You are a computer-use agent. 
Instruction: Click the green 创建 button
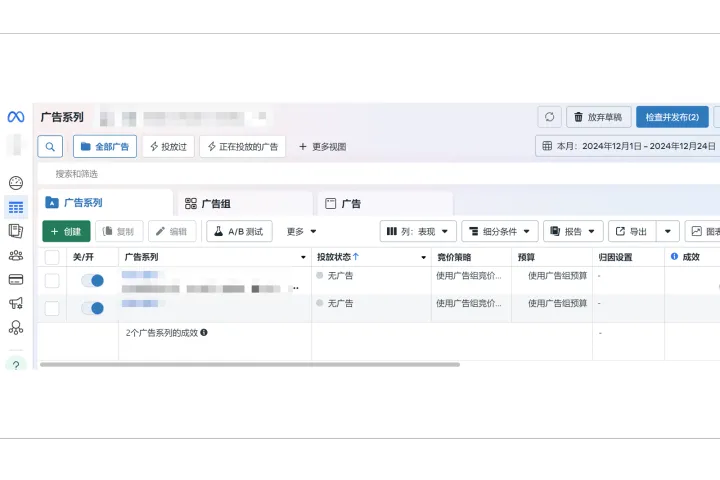click(66, 231)
